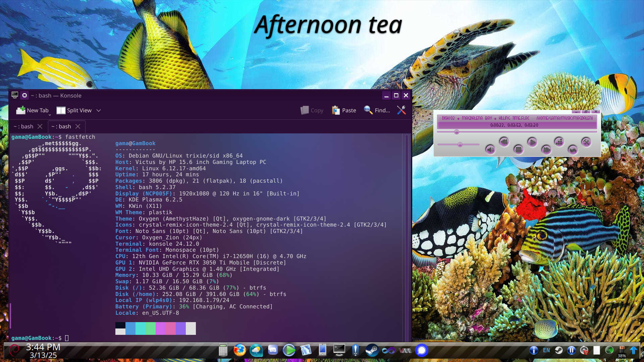The width and height of the screenshot is (644, 362).
Task: Go to previous track in player
Action: point(504,142)
